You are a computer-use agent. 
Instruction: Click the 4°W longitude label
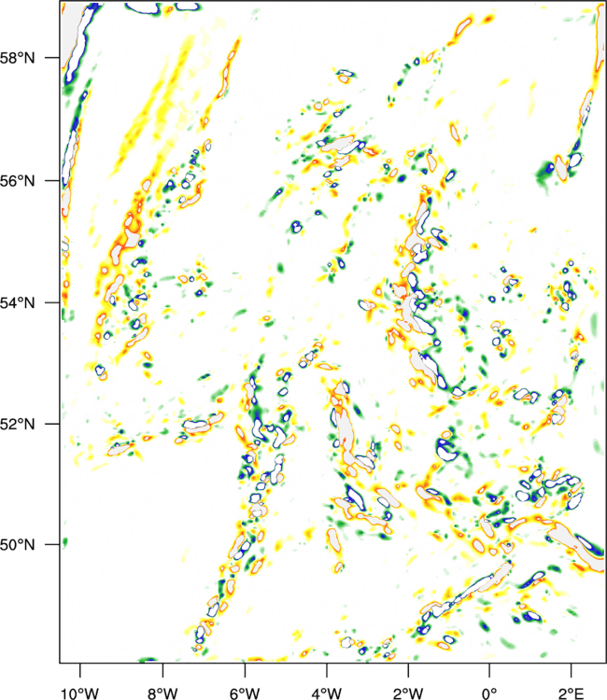click(x=327, y=693)
